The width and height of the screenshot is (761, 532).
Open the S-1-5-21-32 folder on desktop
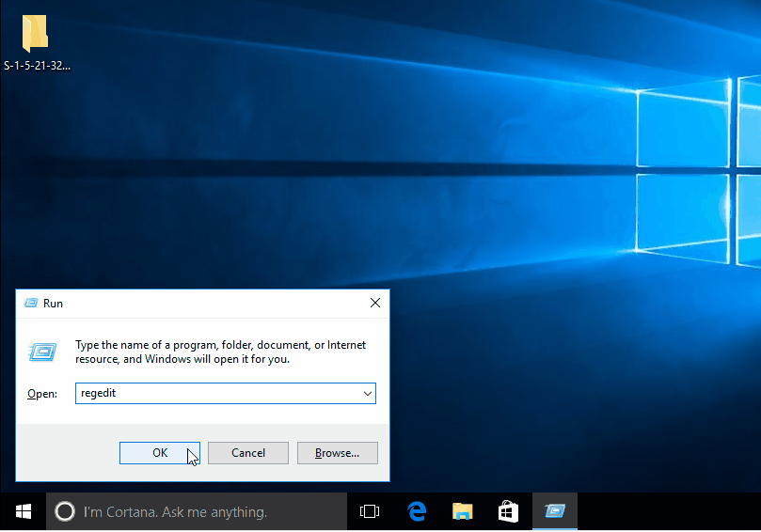36,35
